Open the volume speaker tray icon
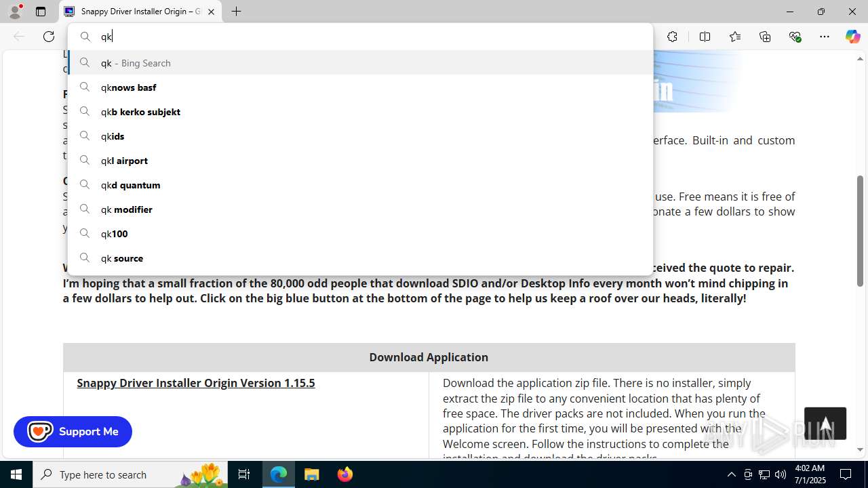The height and width of the screenshot is (488, 868). [781, 474]
